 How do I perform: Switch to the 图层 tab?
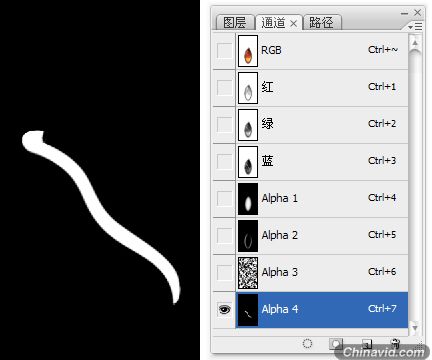point(234,23)
